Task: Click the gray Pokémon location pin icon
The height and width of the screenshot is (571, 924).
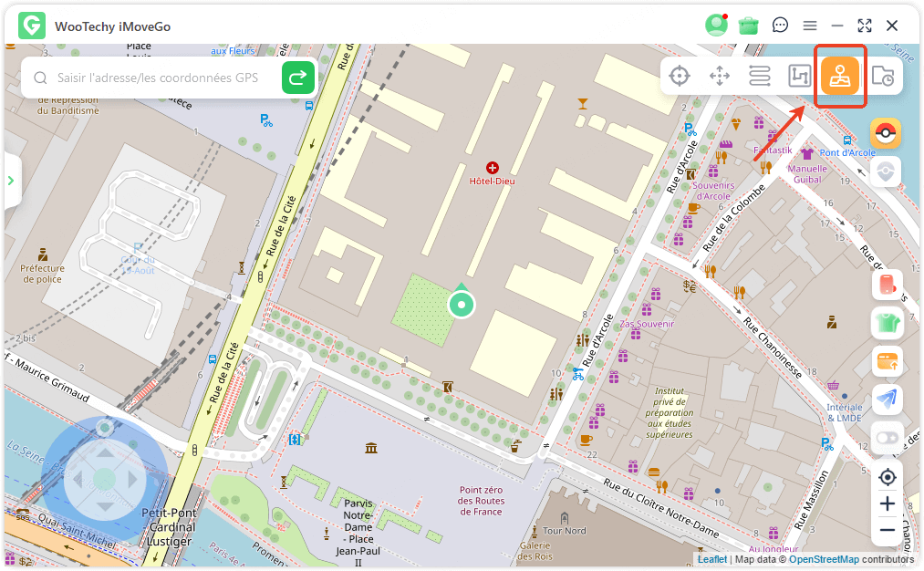Action: coord(885,171)
